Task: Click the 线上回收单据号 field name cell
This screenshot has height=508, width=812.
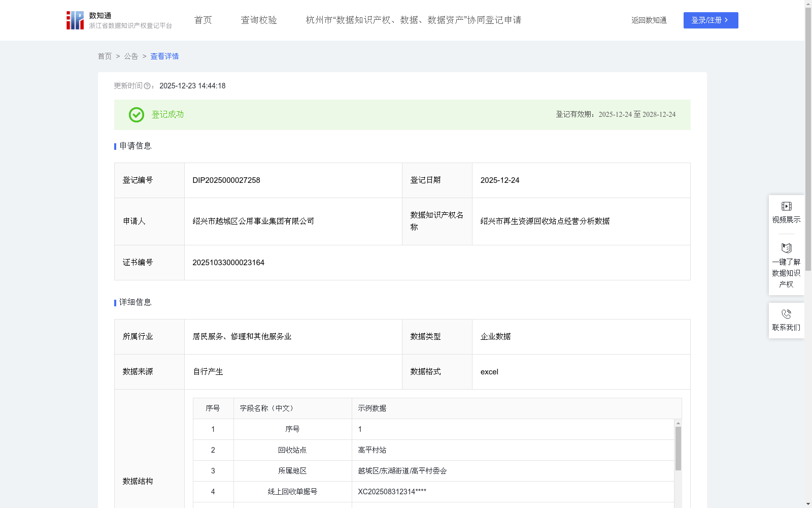Action: pos(292,492)
